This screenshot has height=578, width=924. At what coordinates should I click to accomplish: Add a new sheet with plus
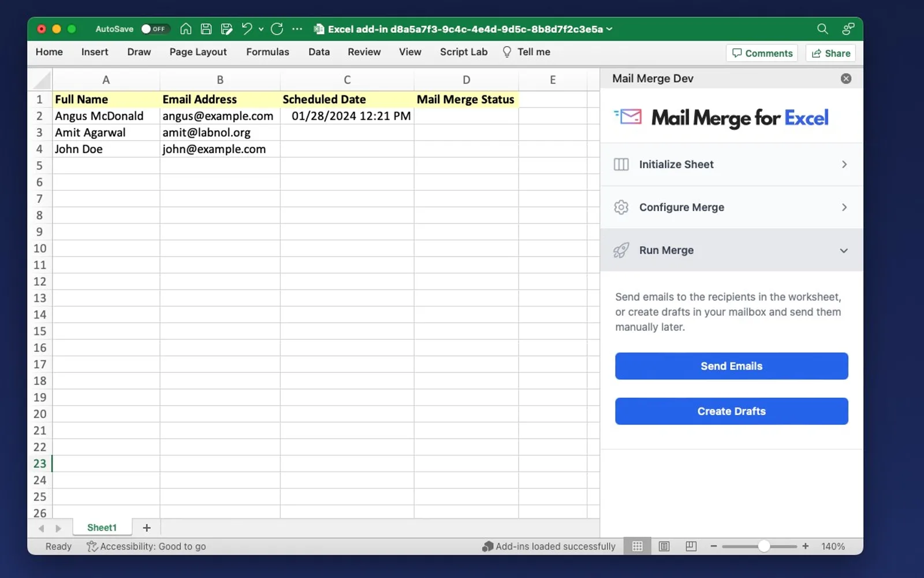(x=147, y=528)
